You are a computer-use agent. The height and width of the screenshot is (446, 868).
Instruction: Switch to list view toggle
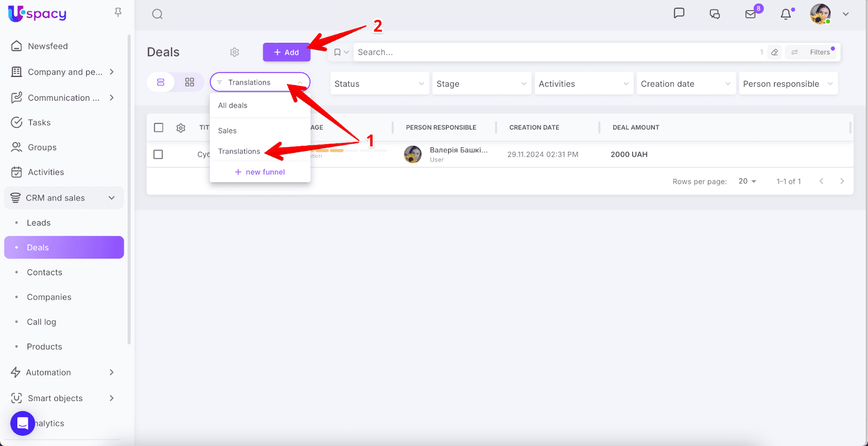[x=161, y=82]
